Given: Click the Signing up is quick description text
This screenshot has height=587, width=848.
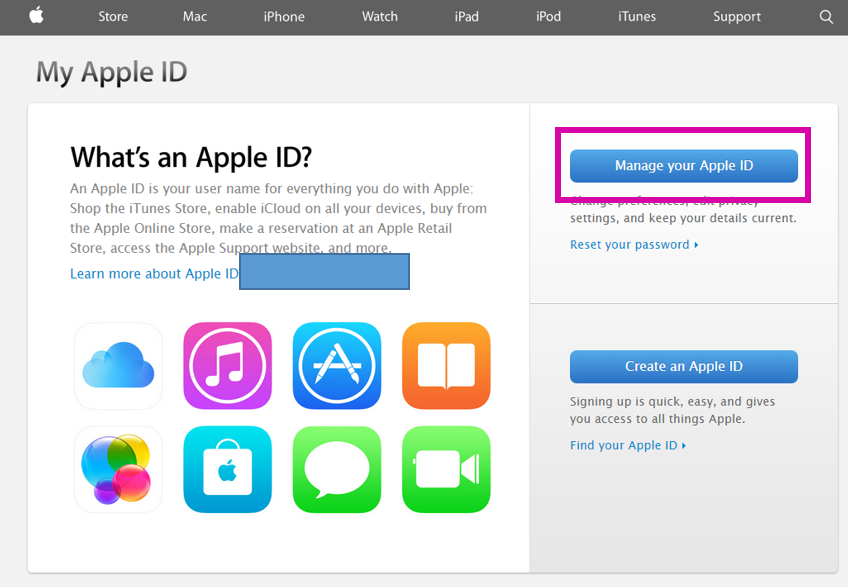Looking at the screenshot, I should (x=672, y=410).
